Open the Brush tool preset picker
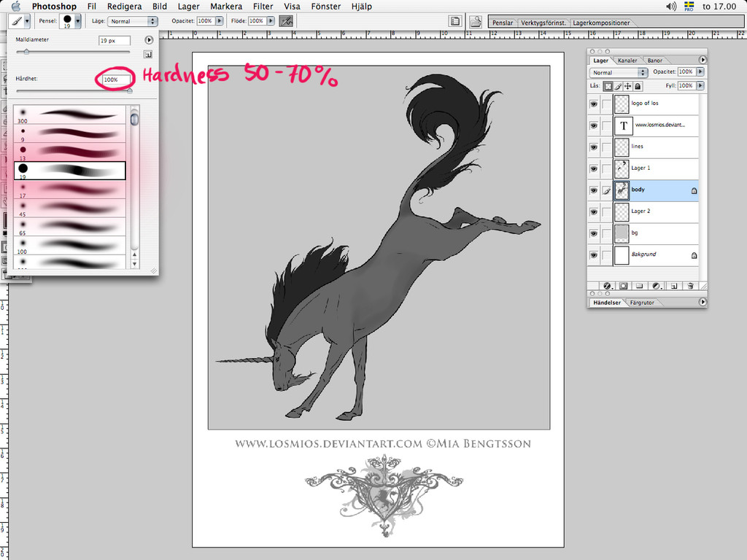Image resolution: width=747 pixels, height=560 pixels. [20, 21]
